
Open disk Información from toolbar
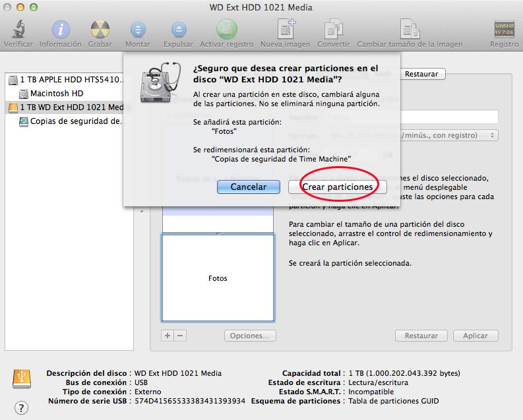[61, 30]
